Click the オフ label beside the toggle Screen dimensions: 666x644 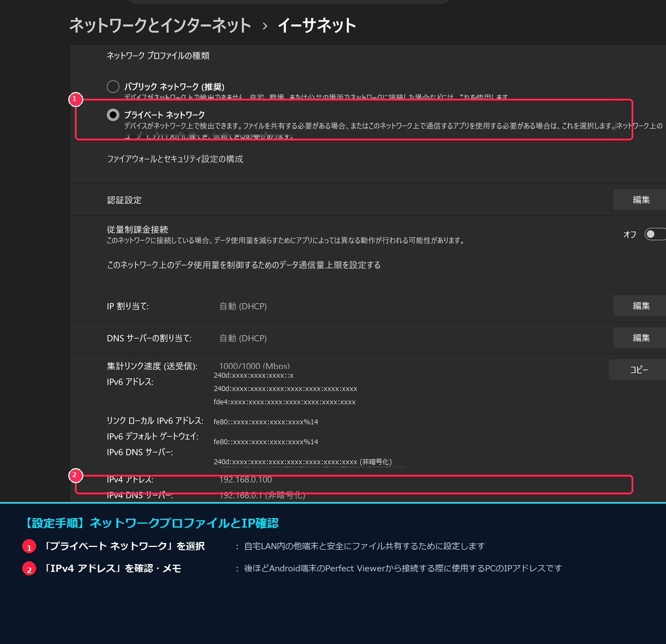(x=630, y=235)
